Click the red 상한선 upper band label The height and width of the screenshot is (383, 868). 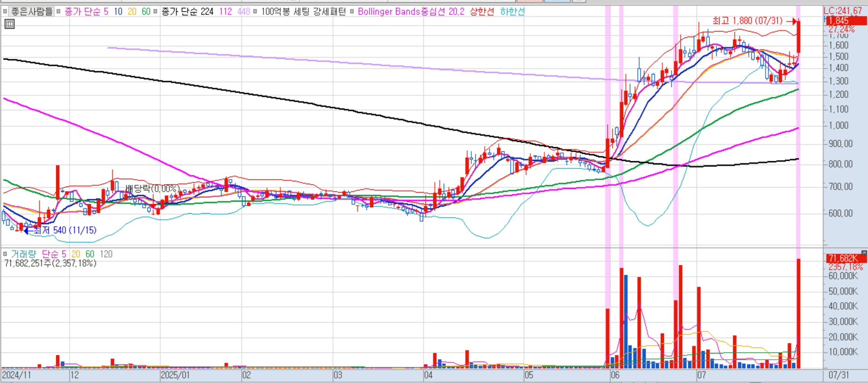pos(482,11)
